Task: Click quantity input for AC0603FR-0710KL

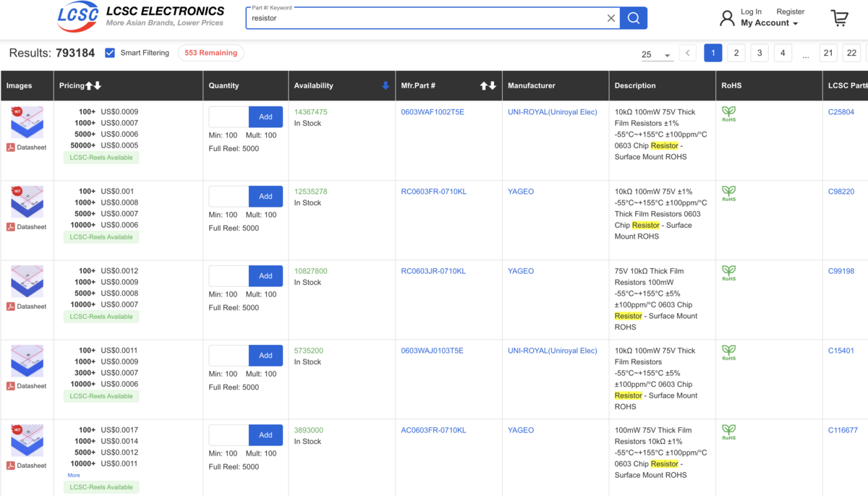Action: click(x=229, y=435)
